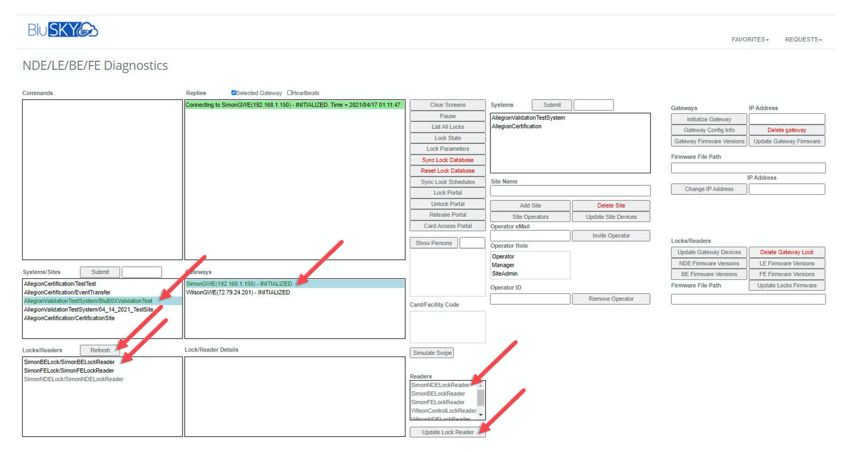Click the Sync Lock Database button
The height and width of the screenshot is (452, 868).
(x=447, y=160)
